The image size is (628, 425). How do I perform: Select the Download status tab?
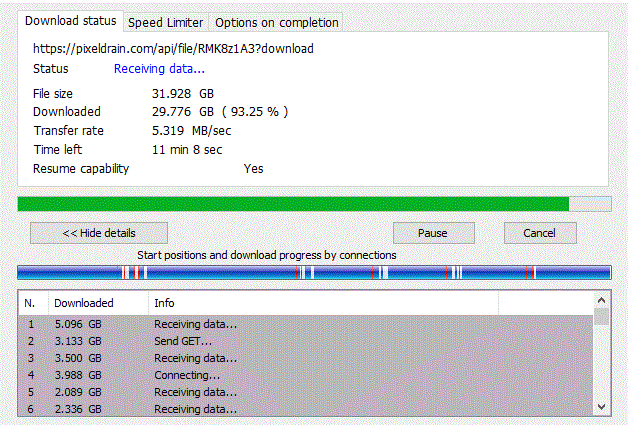[x=71, y=21]
